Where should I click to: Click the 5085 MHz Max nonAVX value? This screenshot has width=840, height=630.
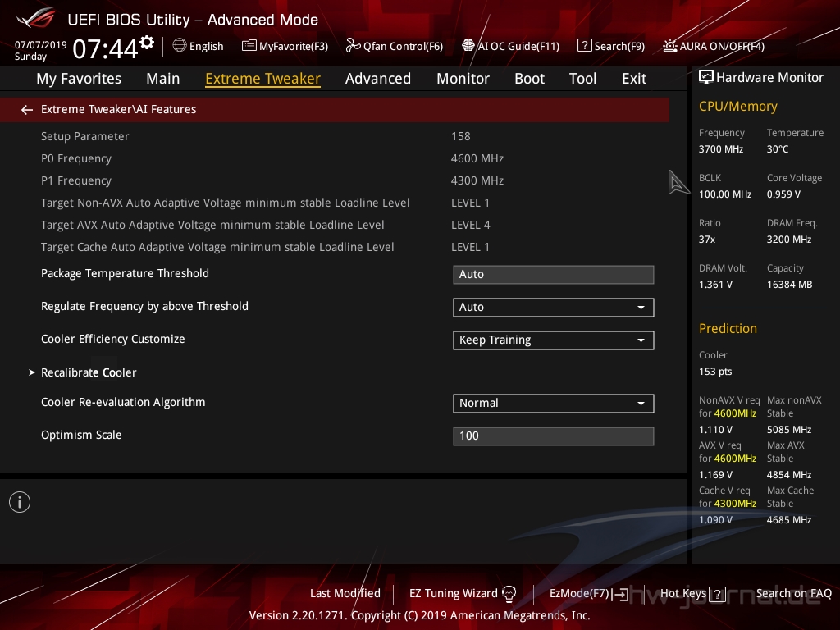(789, 430)
